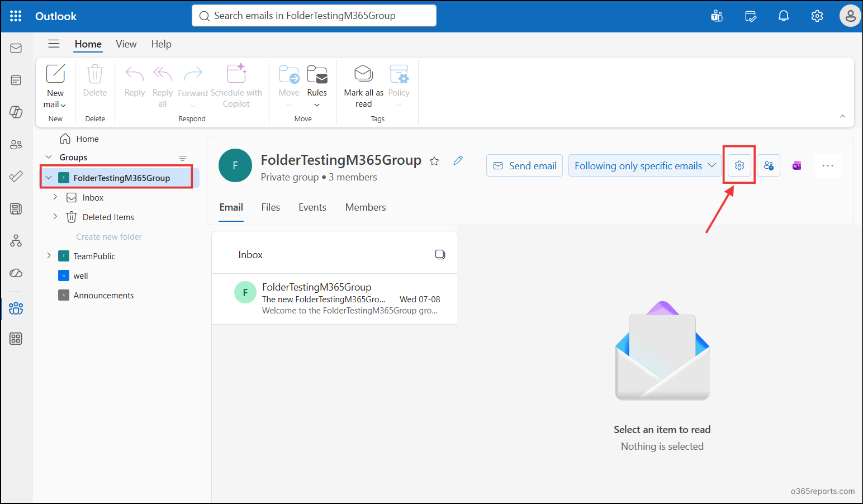The image size is (863, 504).
Task: Open Org Explorer icon in rail
Action: pos(16,241)
